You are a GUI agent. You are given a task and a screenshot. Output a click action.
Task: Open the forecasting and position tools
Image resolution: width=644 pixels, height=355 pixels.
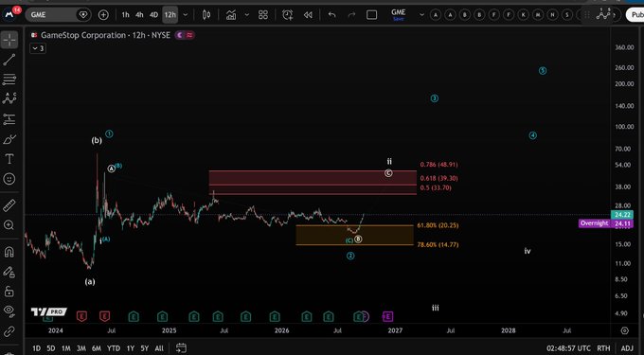coord(9,119)
